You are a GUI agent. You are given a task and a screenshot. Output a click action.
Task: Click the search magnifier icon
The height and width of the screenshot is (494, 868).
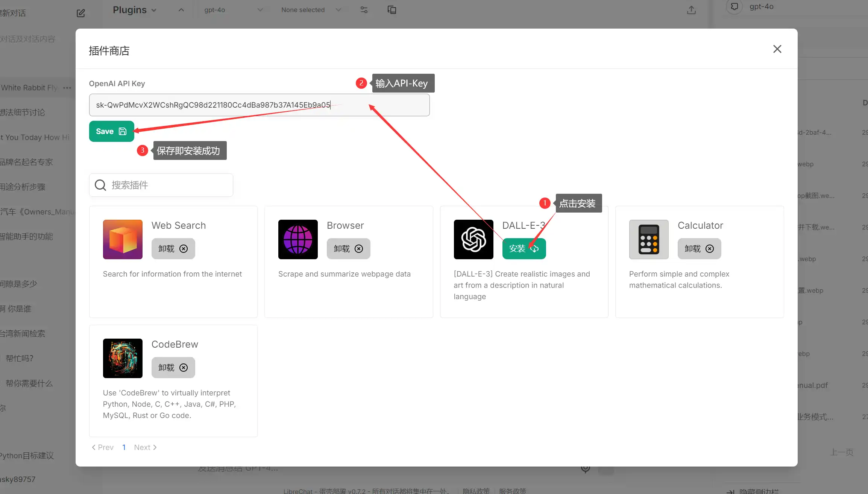[x=100, y=185]
